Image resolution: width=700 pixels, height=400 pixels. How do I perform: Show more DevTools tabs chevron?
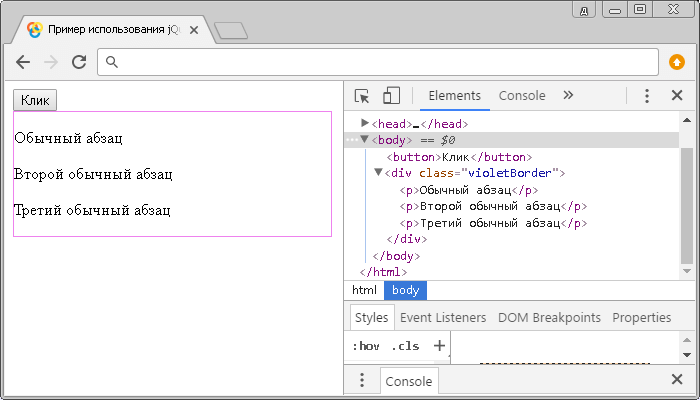[568, 95]
